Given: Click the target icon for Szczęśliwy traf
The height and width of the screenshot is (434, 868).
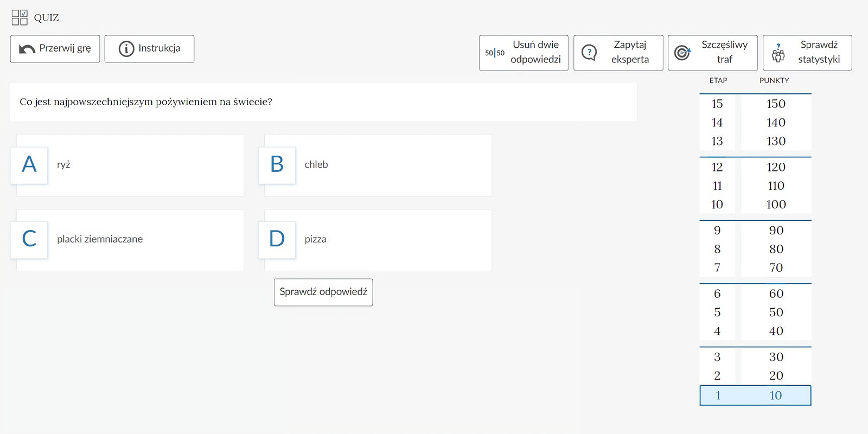Looking at the screenshot, I should pos(682,53).
